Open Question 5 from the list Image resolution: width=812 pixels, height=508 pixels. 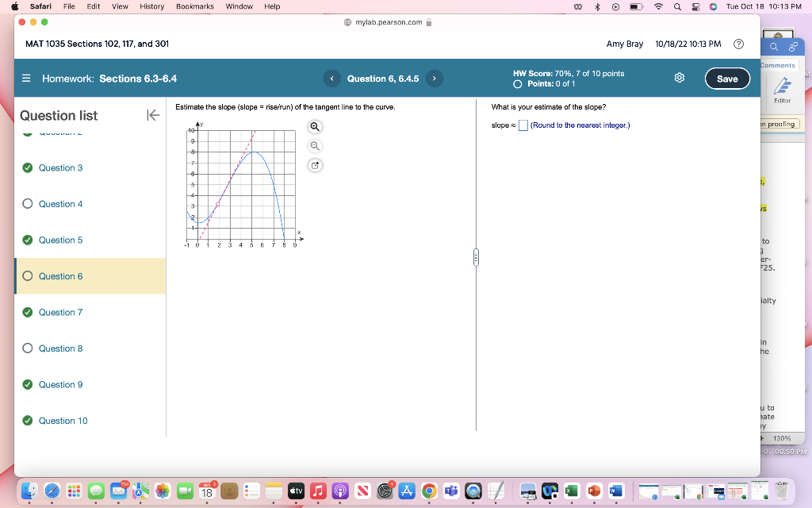pyautogui.click(x=61, y=240)
